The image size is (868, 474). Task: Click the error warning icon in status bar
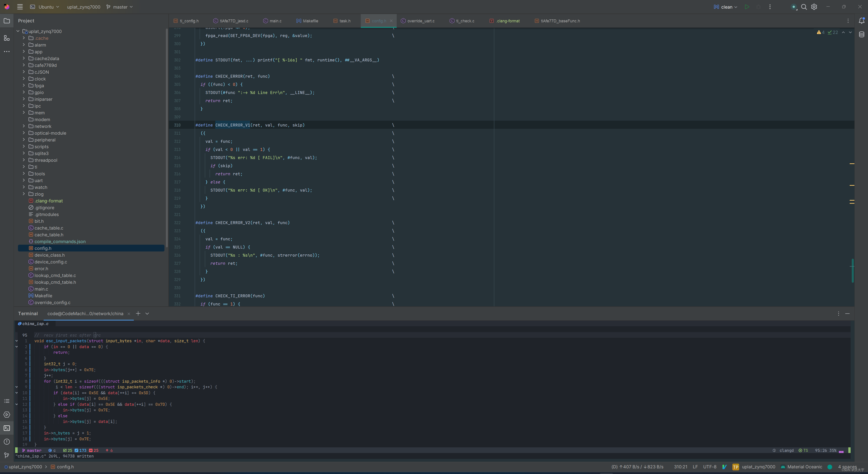pos(820,32)
